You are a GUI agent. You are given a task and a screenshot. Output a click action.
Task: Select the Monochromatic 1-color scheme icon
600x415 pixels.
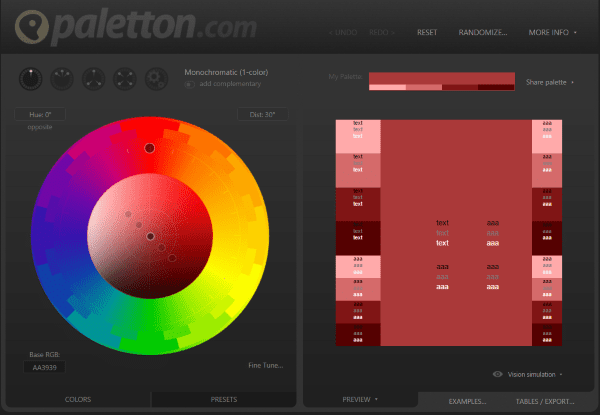tap(31, 79)
